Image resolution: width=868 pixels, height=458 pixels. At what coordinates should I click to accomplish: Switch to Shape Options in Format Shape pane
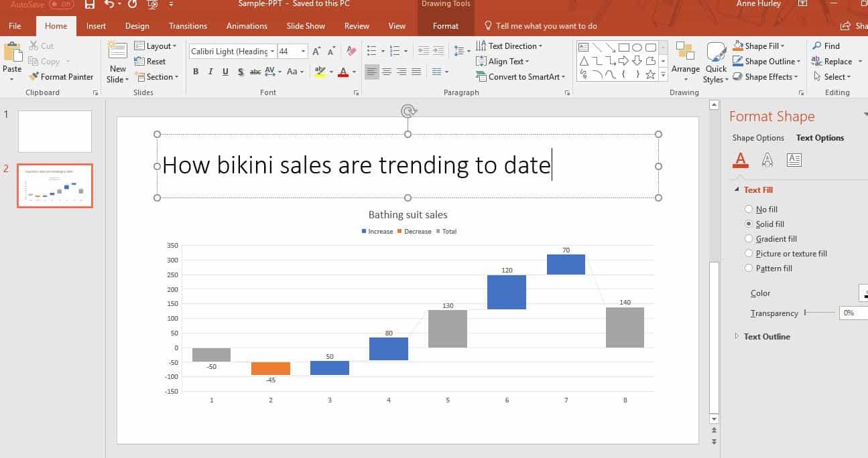pos(758,138)
